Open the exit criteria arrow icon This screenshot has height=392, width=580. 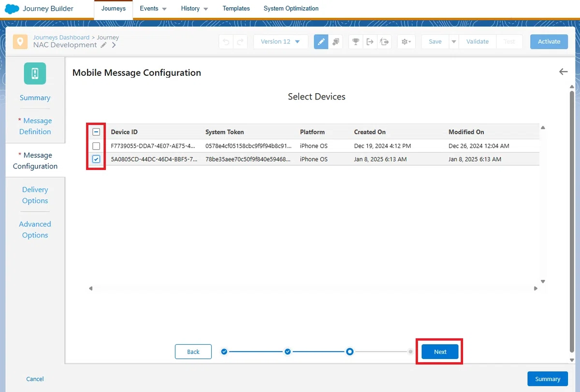click(370, 42)
